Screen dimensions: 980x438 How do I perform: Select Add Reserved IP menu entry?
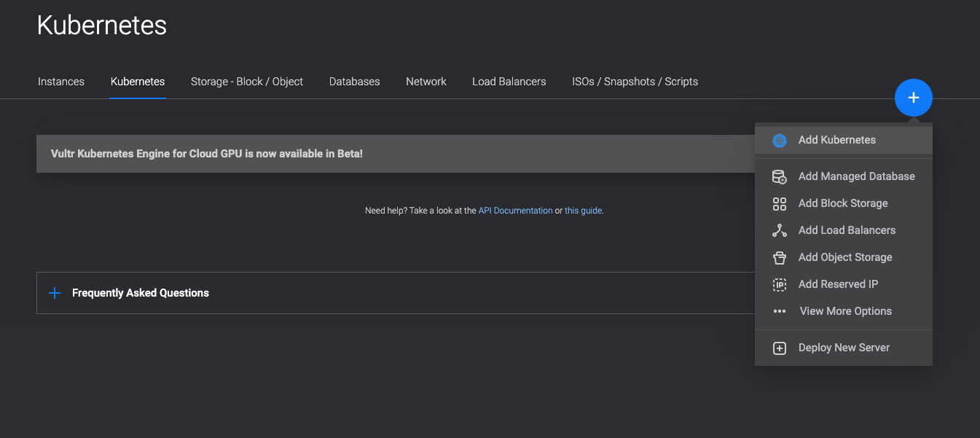tap(844, 284)
